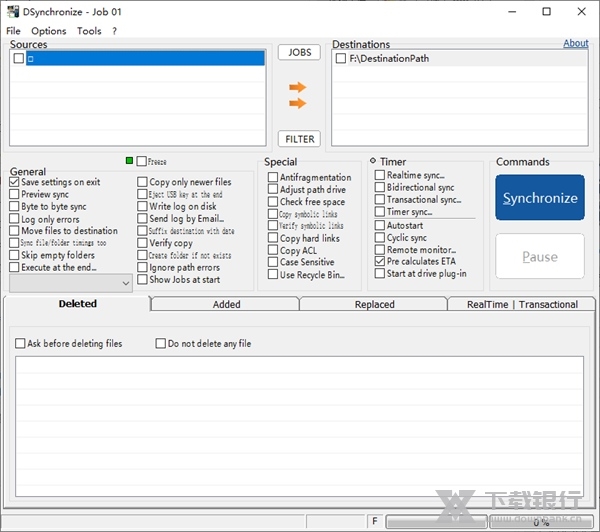
Task: Click the green status square beside Freeze
Action: 130,161
